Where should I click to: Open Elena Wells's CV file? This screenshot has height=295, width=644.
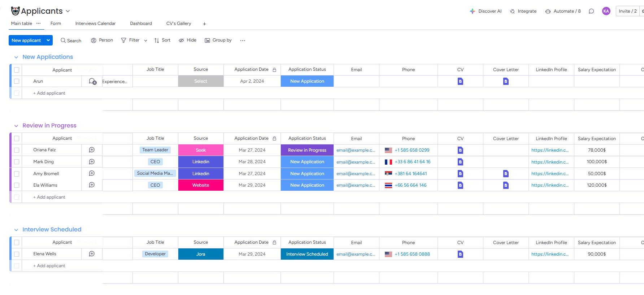click(460, 254)
